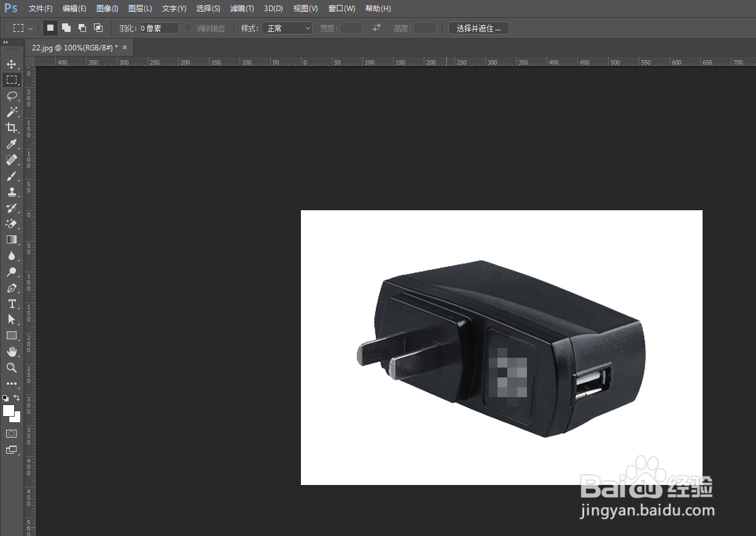This screenshot has height=536, width=756.
Task: Select the Crop tool
Action: pos(11,128)
